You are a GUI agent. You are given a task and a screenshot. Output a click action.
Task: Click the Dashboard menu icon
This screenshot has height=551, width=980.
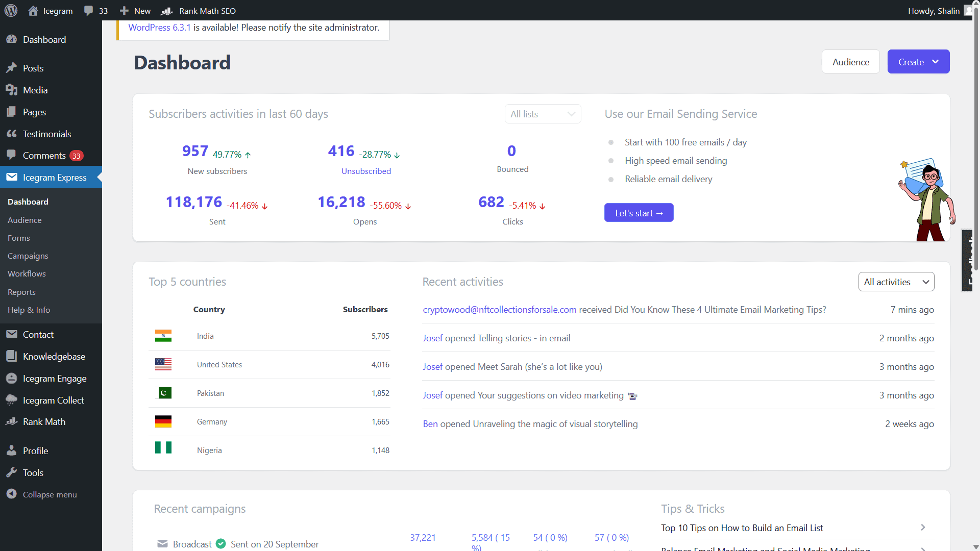coord(12,39)
